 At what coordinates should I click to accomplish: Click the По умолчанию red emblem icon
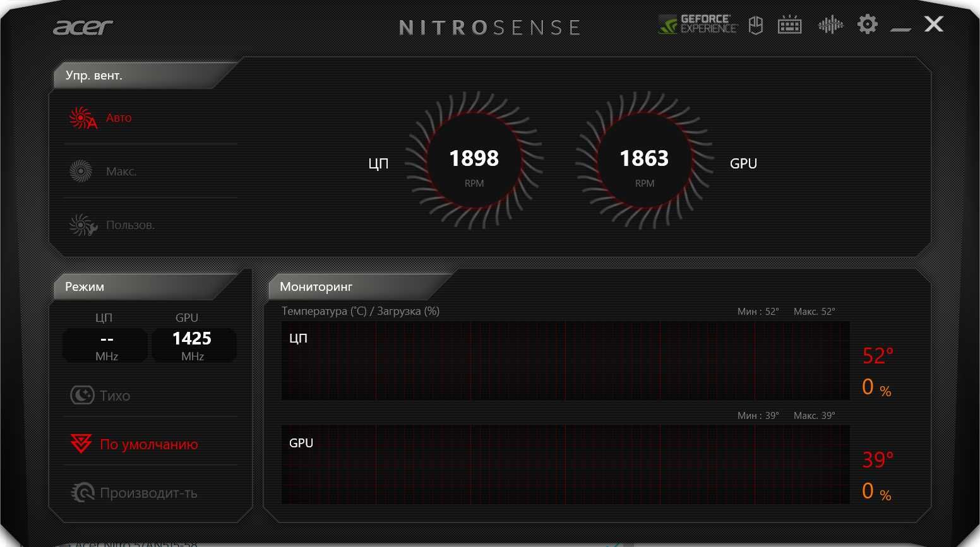pyautogui.click(x=81, y=444)
